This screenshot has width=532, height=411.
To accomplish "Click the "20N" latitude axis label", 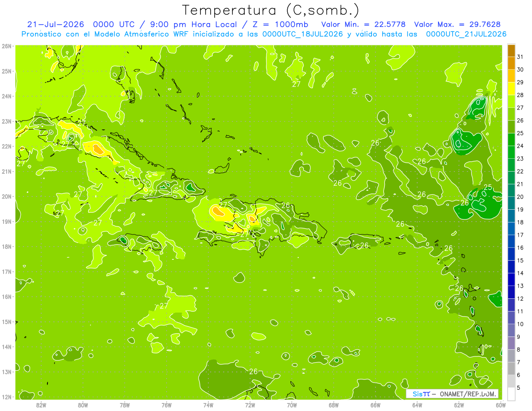I will tap(6, 196).
